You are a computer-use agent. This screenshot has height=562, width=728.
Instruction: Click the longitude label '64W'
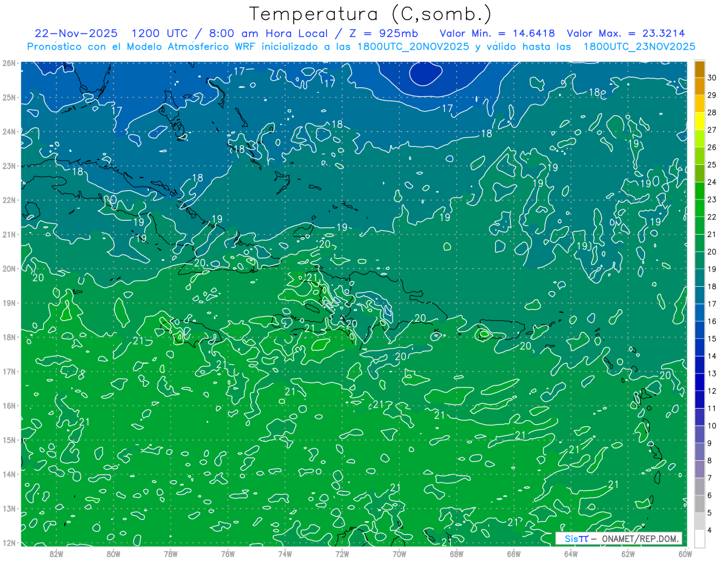[x=571, y=554]
